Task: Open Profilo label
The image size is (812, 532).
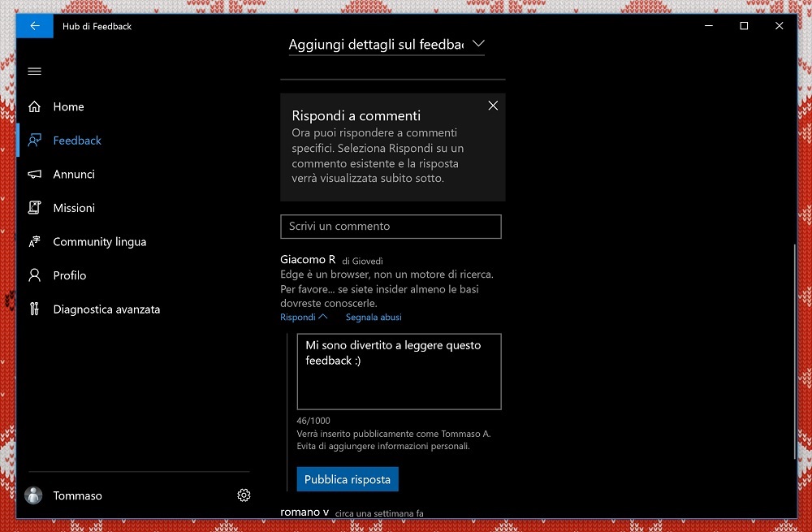Action: click(x=69, y=275)
